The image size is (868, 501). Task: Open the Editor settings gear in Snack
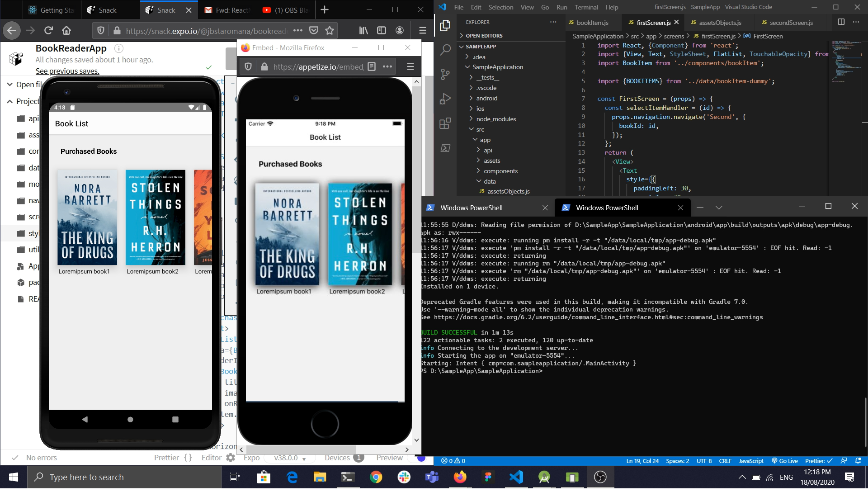coord(231,458)
